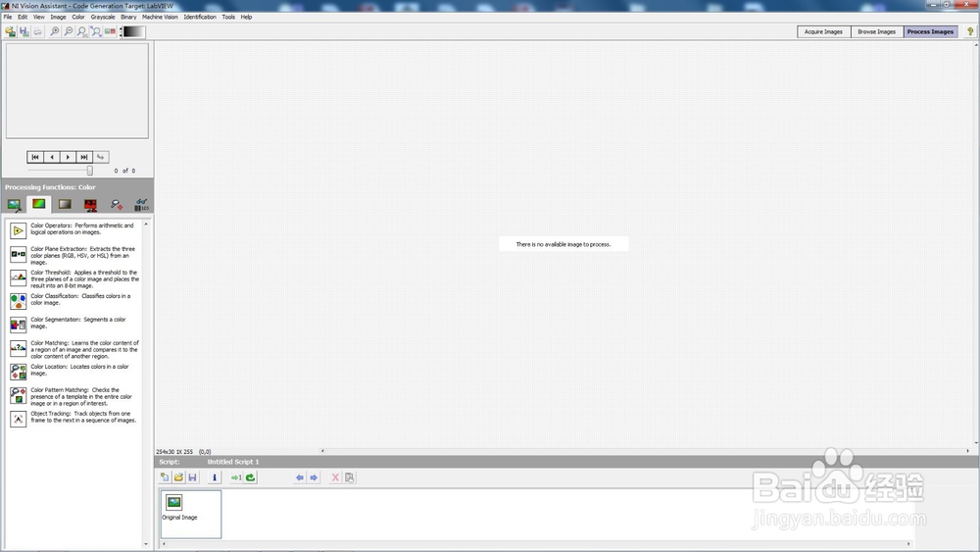The height and width of the screenshot is (552, 980).
Task: Open the Help menu
Action: [246, 17]
